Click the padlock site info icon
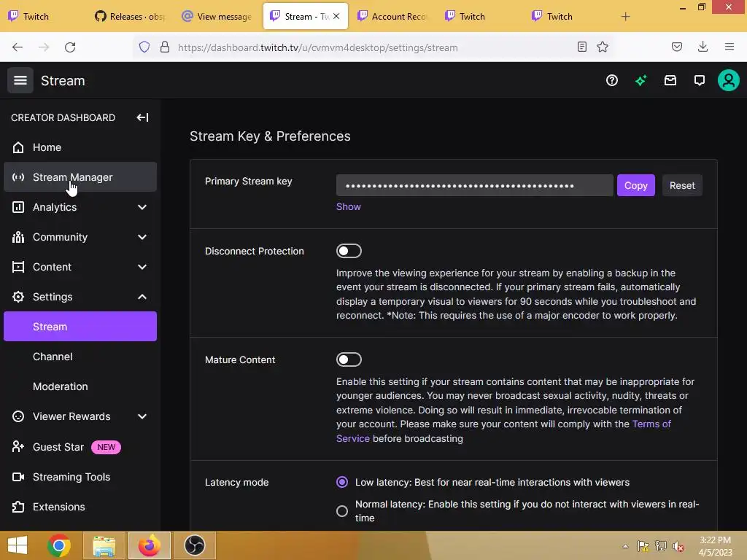Image resolution: width=747 pixels, height=560 pixels. pos(164,47)
